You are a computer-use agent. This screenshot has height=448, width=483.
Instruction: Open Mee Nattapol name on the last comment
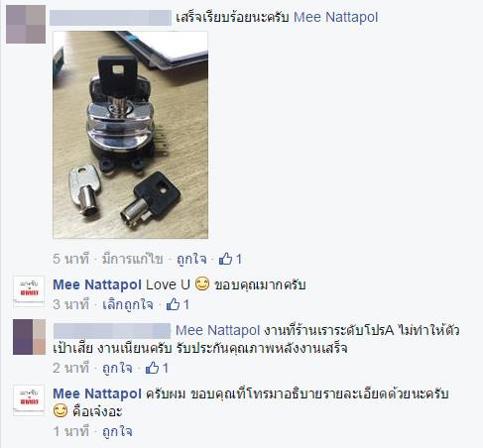click(97, 393)
